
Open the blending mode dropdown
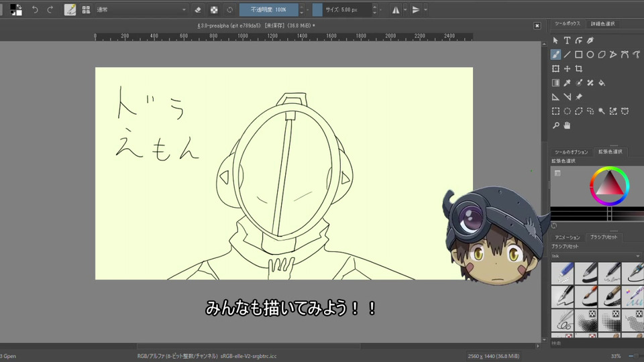click(x=141, y=9)
